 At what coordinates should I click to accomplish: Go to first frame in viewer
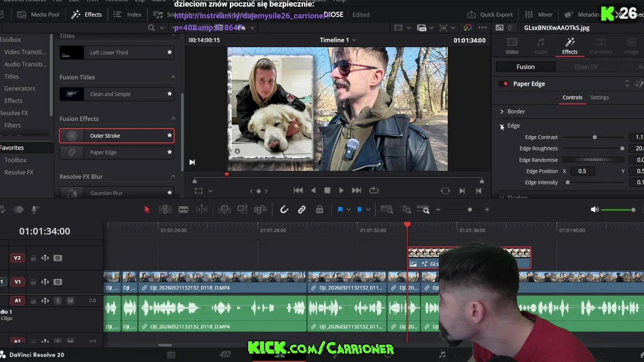tap(298, 191)
